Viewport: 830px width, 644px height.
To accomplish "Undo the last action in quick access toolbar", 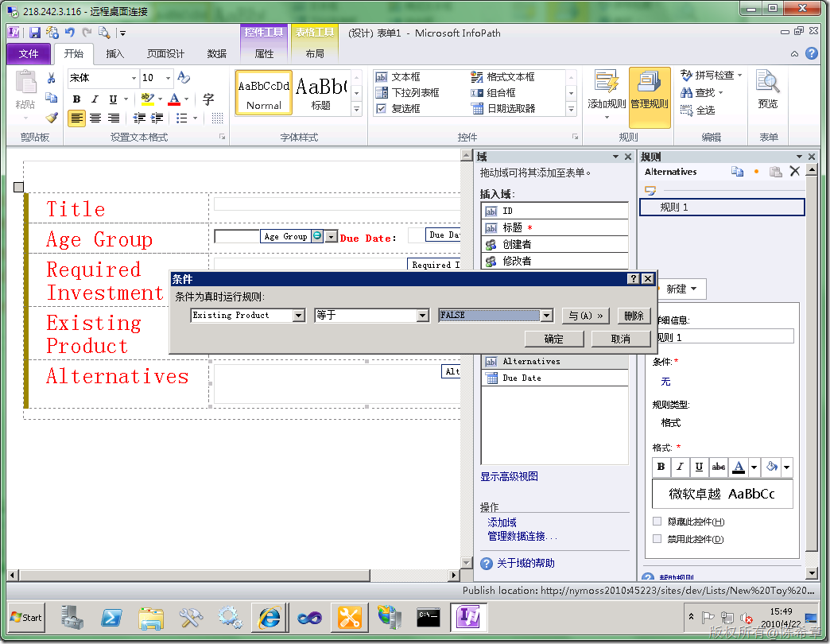I will click(69, 33).
